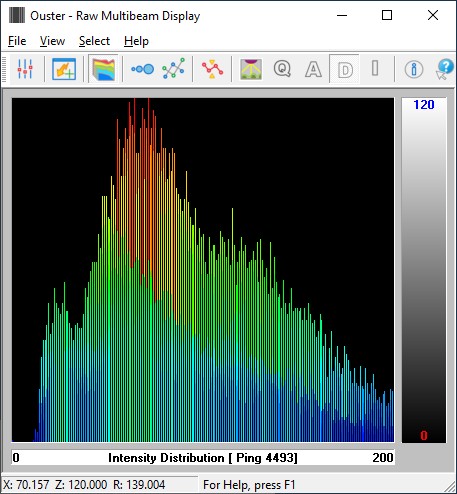
Task: Click the grayscale intensity scale bar
Action: [x=424, y=270]
